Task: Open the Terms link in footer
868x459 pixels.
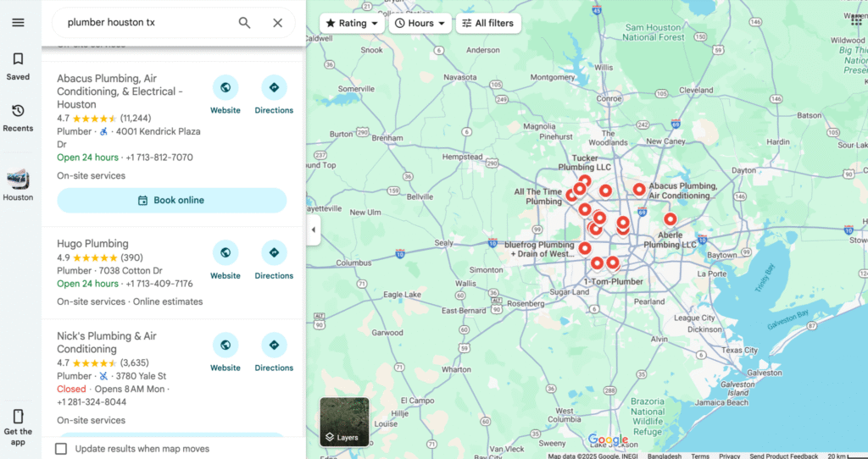Action: pos(699,456)
